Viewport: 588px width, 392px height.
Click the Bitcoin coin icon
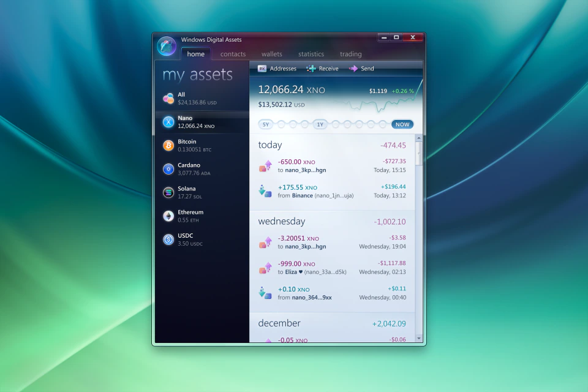(x=167, y=145)
